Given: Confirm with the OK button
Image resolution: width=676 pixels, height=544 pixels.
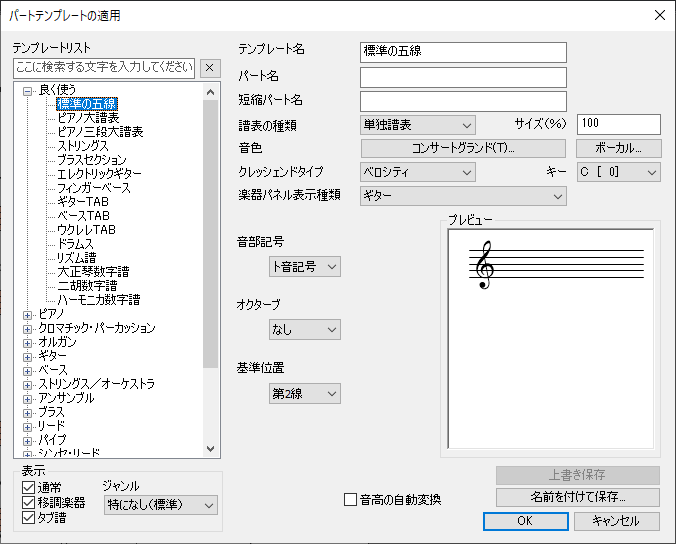Looking at the screenshot, I should (526, 521).
